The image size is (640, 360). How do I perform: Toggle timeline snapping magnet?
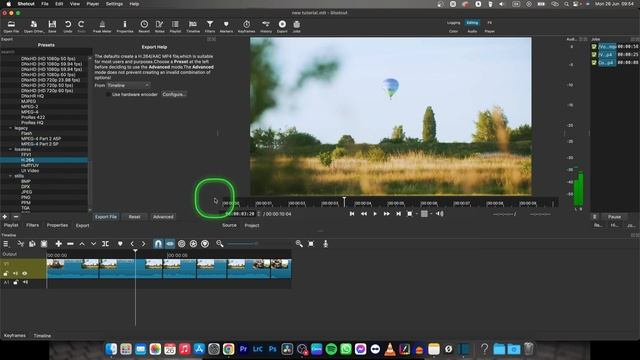coord(158,244)
